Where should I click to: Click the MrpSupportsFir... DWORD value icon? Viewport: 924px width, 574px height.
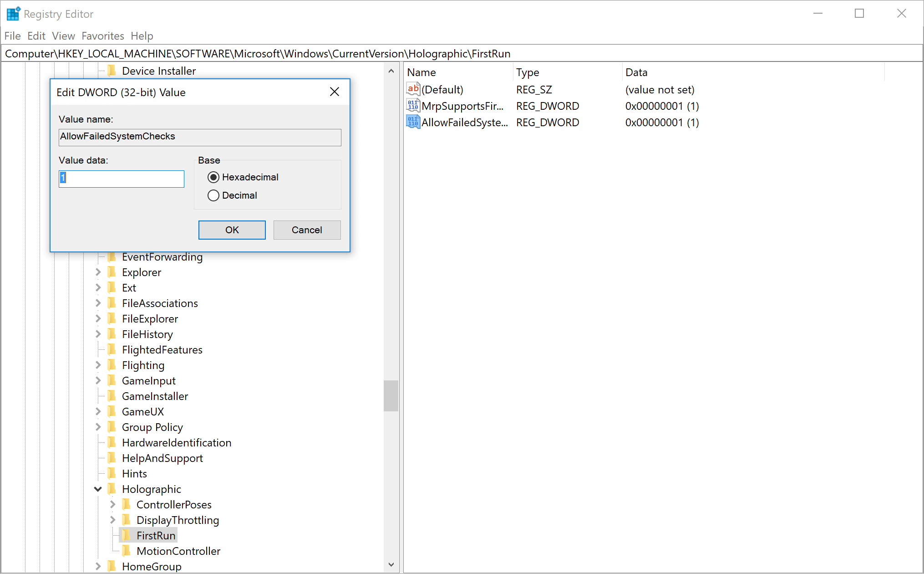(x=413, y=106)
